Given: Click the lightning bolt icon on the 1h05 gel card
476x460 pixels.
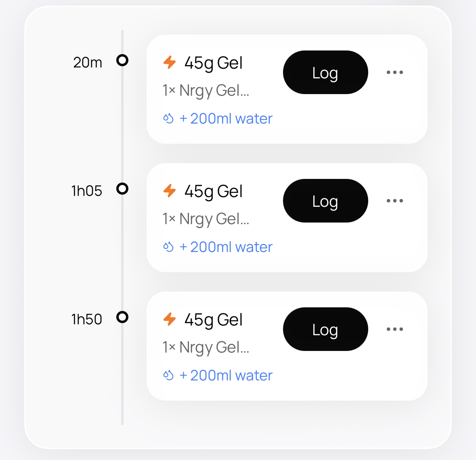Looking at the screenshot, I should tap(170, 191).
